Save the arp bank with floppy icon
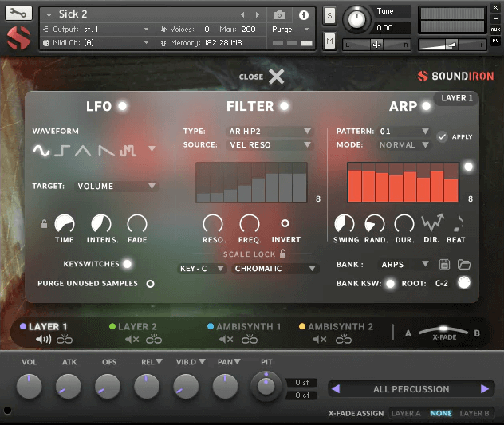 pyautogui.click(x=444, y=264)
